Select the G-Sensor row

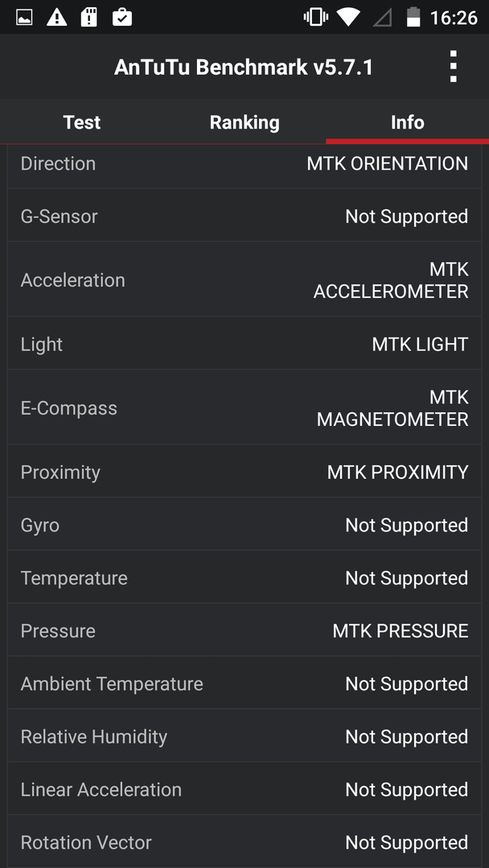pyautogui.click(x=244, y=216)
